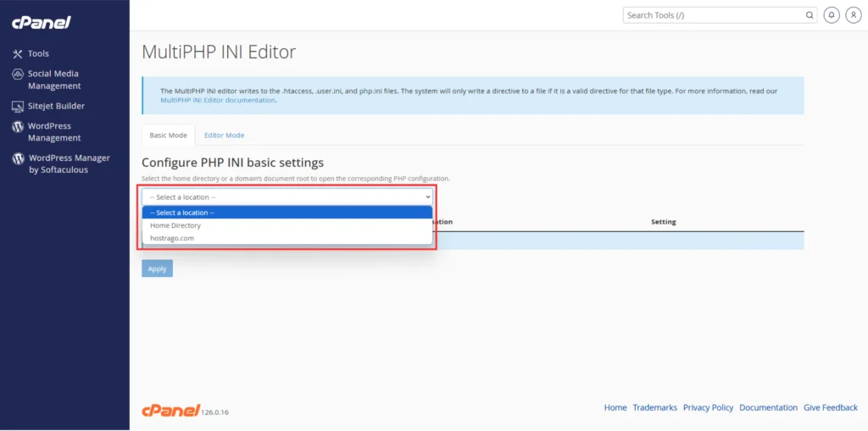This screenshot has width=868, height=431.
Task: Click the Home footer link
Action: point(615,408)
